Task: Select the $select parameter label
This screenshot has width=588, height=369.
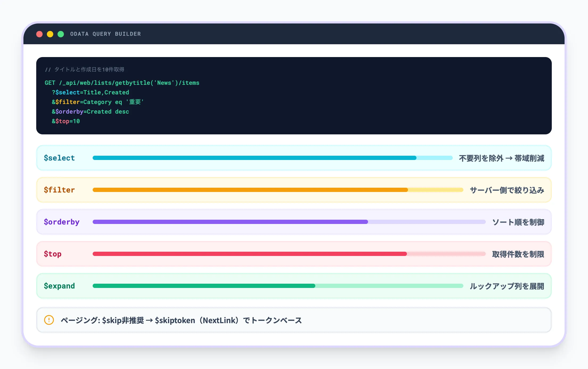Action: (59, 158)
